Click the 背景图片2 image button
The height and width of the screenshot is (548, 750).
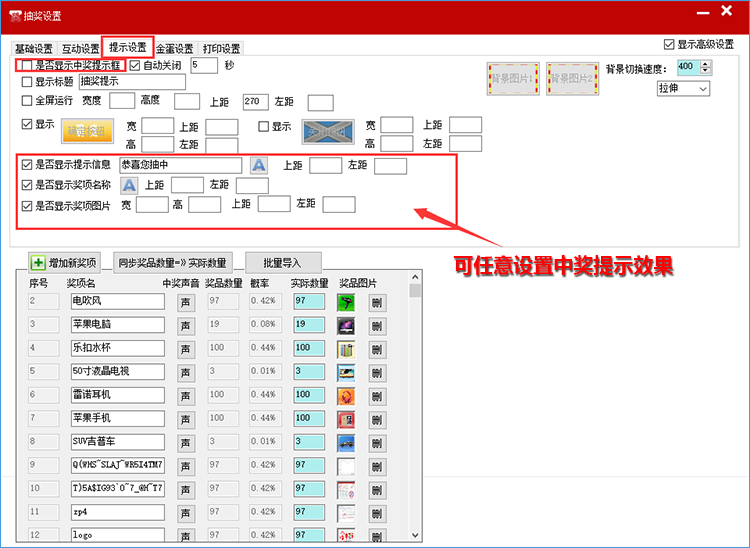[572, 78]
